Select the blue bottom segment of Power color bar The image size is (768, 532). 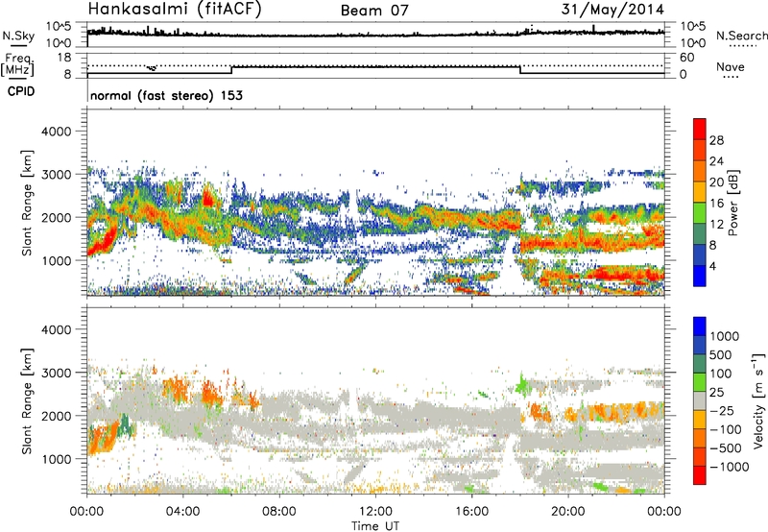pos(700,276)
